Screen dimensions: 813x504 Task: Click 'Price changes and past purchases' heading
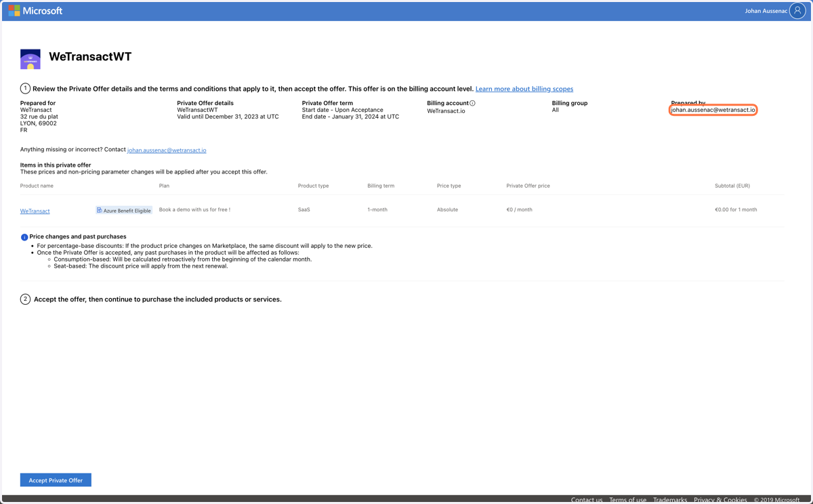pos(79,237)
